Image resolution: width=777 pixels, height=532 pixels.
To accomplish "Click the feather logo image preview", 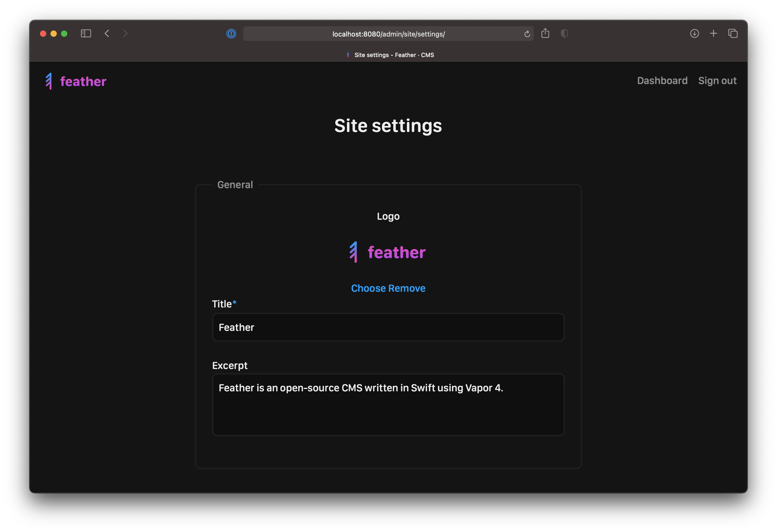I will [x=387, y=252].
